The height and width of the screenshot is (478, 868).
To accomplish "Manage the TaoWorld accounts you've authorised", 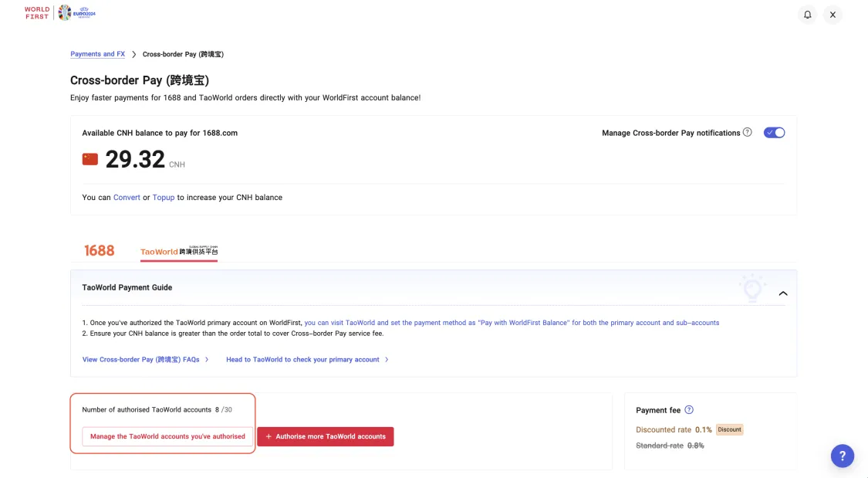I will point(167,436).
